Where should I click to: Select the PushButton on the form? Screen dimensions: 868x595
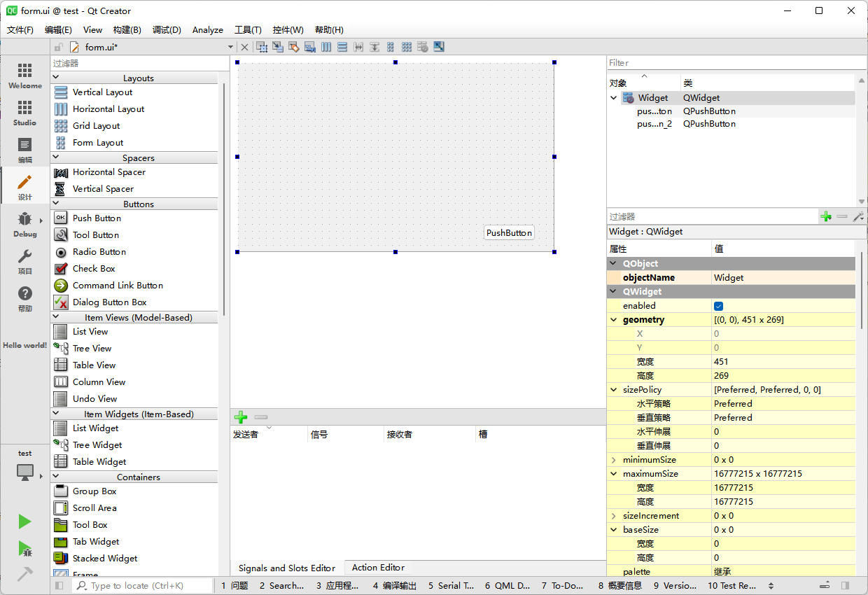(509, 233)
